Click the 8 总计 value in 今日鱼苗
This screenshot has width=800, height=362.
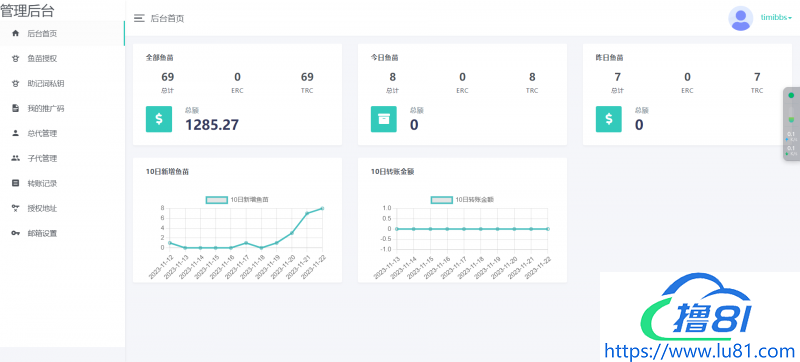click(x=392, y=77)
